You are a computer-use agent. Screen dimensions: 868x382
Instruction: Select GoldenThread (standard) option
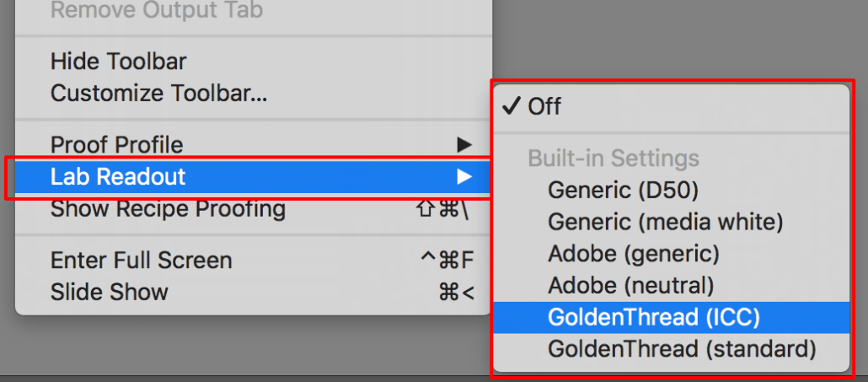682,348
